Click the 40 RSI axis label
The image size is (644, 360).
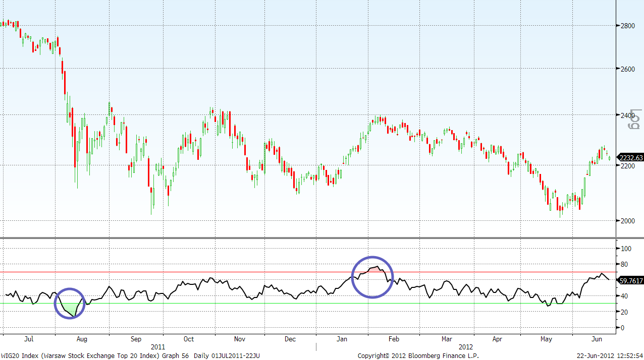click(625, 296)
